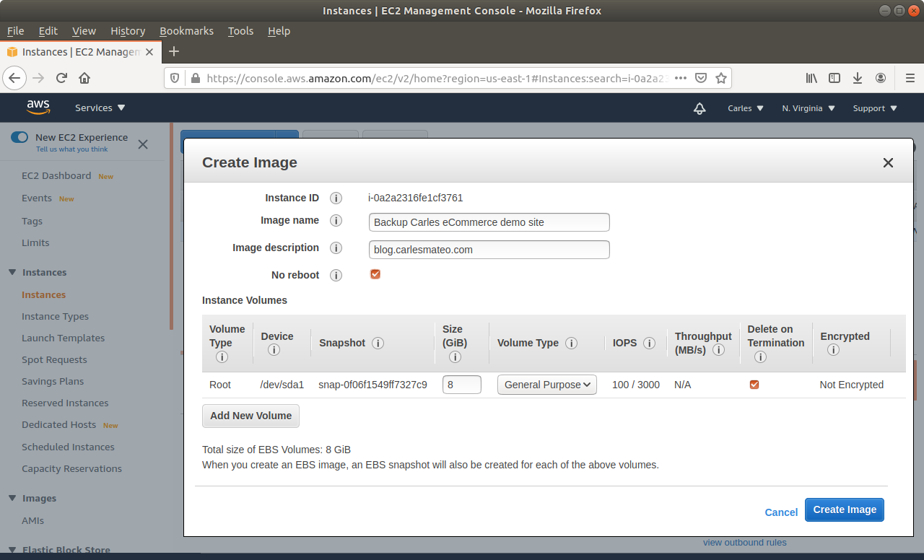
Task: Open Launch Templates in sidebar
Action: point(63,338)
